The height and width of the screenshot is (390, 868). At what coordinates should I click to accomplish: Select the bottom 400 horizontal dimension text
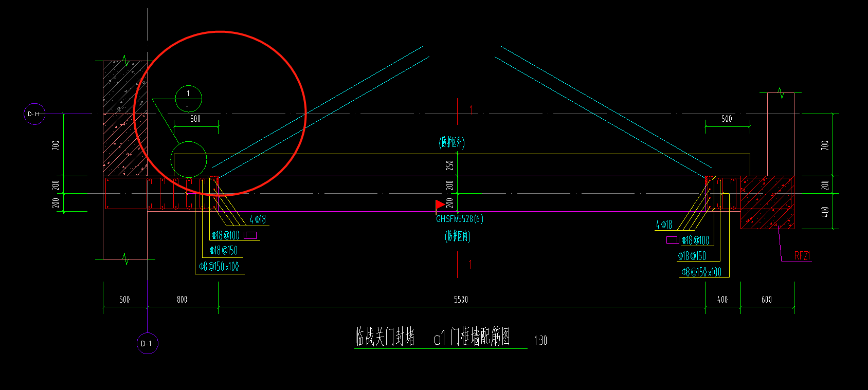click(722, 300)
